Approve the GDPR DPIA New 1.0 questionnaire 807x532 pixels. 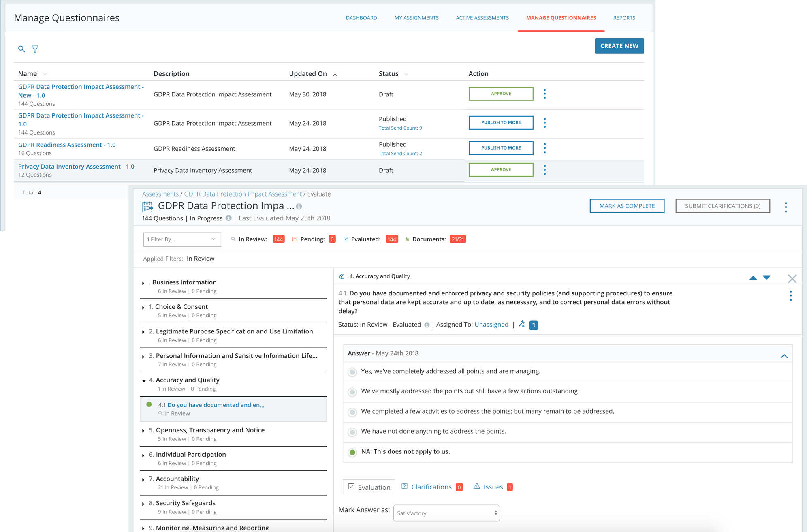tap(501, 94)
